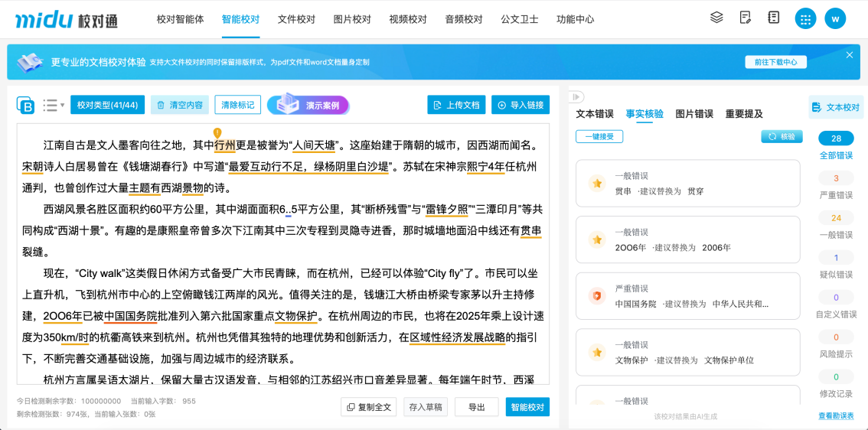Open 校对类型(41/44) selector
This screenshot has height=430, width=868.
107,106
